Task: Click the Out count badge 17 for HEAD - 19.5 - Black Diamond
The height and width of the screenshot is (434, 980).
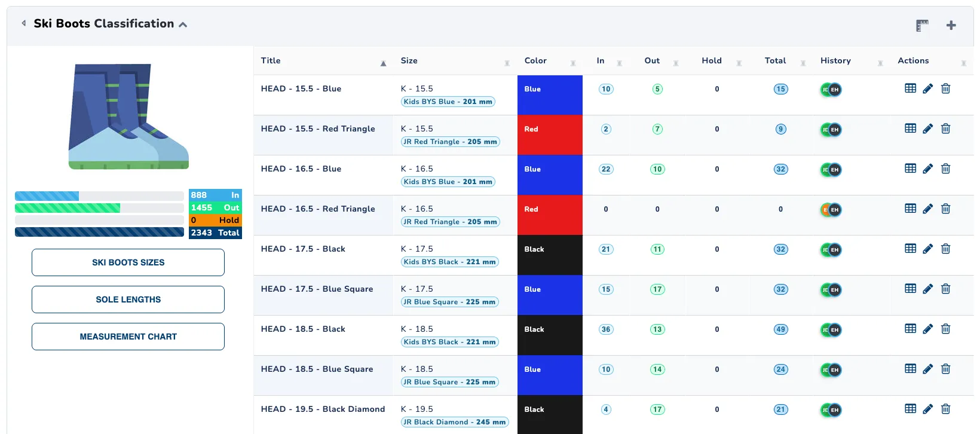Action: pyautogui.click(x=657, y=409)
